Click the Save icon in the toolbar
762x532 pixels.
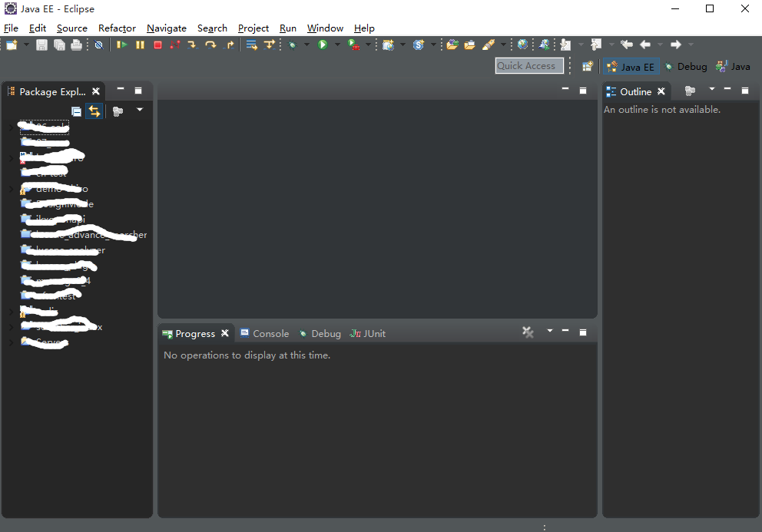41,45
